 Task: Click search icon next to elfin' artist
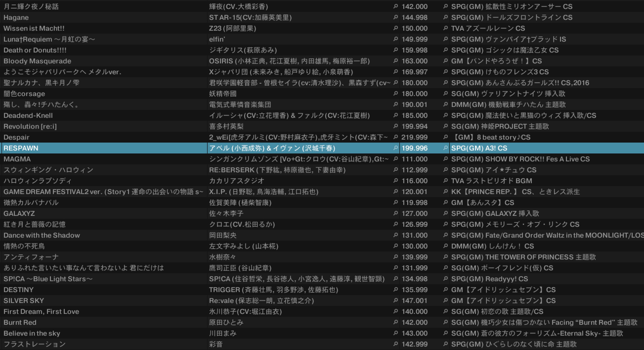point(395,39)
